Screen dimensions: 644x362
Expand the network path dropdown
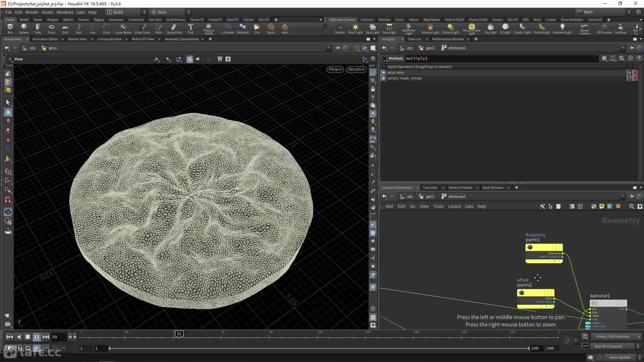tap(623, 196)
